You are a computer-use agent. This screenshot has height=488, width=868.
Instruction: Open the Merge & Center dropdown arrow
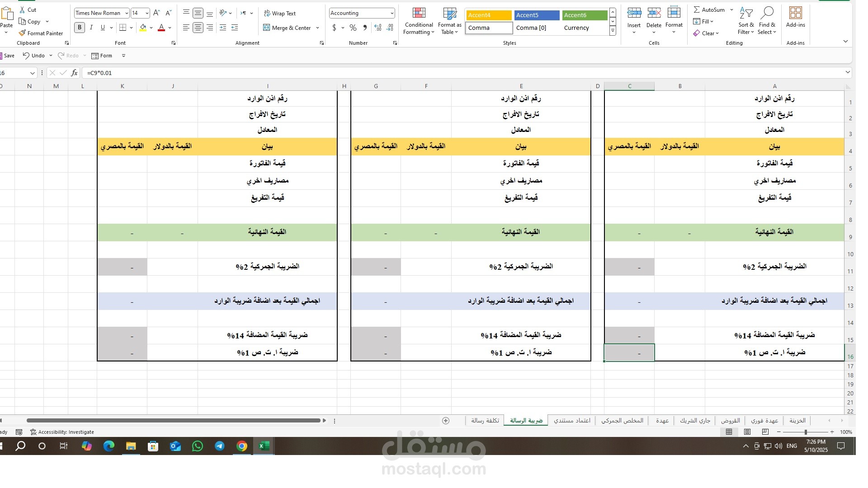(x=317, y=28)
